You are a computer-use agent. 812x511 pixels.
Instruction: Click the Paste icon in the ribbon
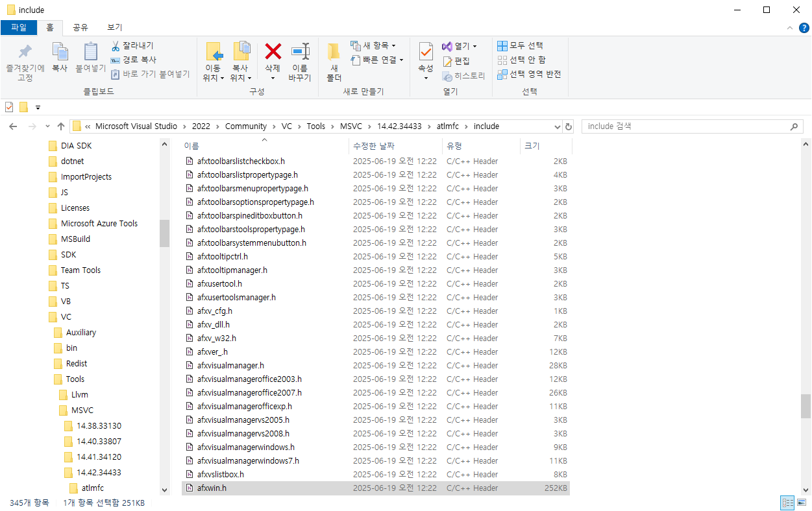(91, 52)
